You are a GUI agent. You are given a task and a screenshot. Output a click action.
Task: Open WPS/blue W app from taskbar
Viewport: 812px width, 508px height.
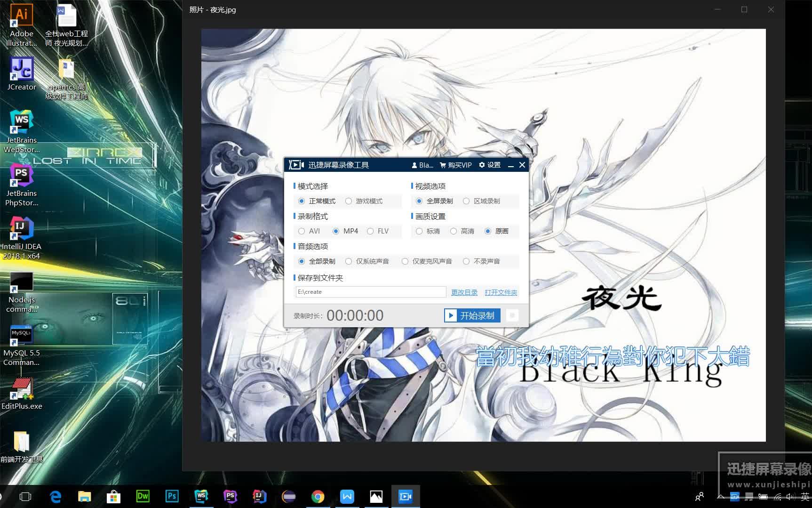[347, 496]
